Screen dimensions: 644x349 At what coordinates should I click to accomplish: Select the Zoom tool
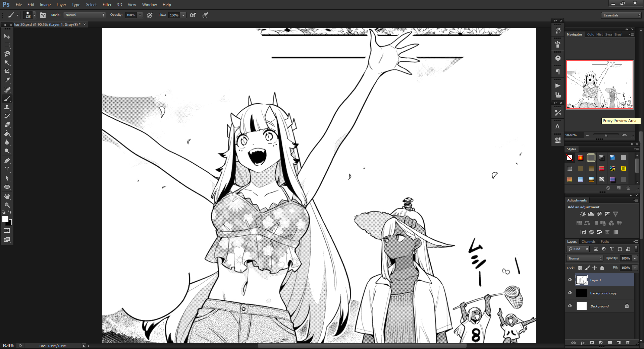(7, 205)
